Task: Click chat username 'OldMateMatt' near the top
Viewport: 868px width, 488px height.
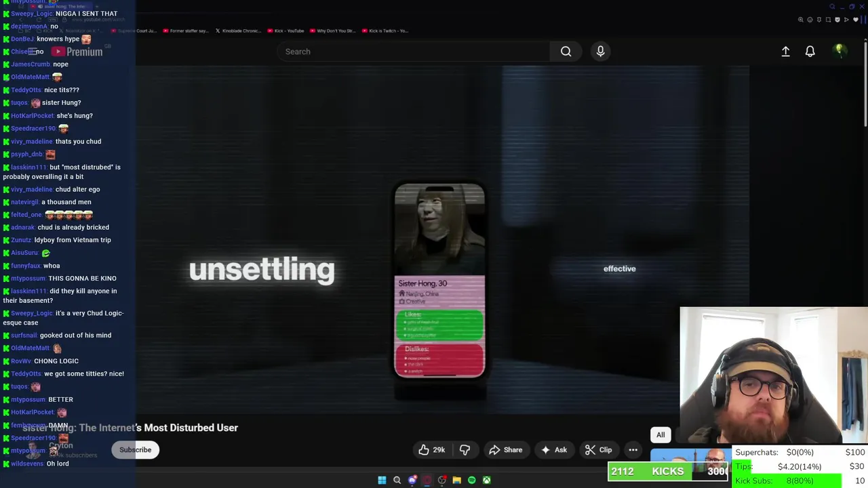Action: [x=30, y=77]
